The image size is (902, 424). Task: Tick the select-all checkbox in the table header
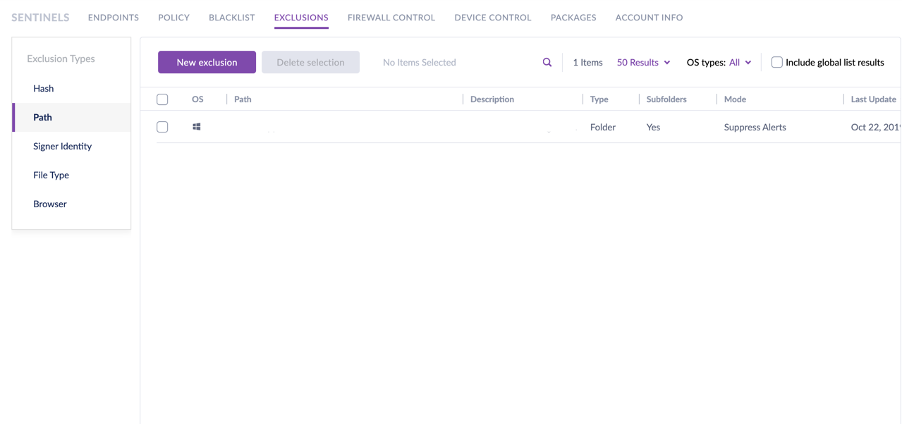click(x=162, y=100)
